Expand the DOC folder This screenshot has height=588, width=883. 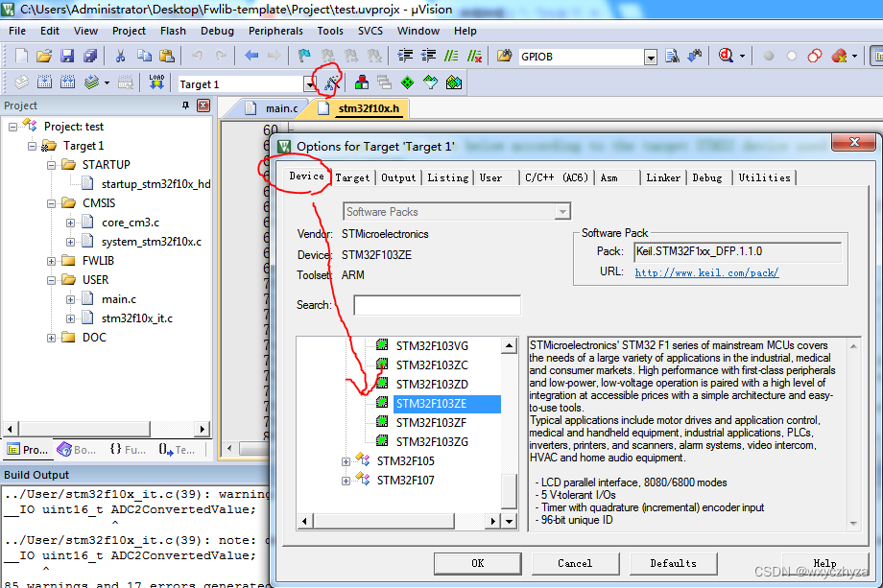pos(51,339)
